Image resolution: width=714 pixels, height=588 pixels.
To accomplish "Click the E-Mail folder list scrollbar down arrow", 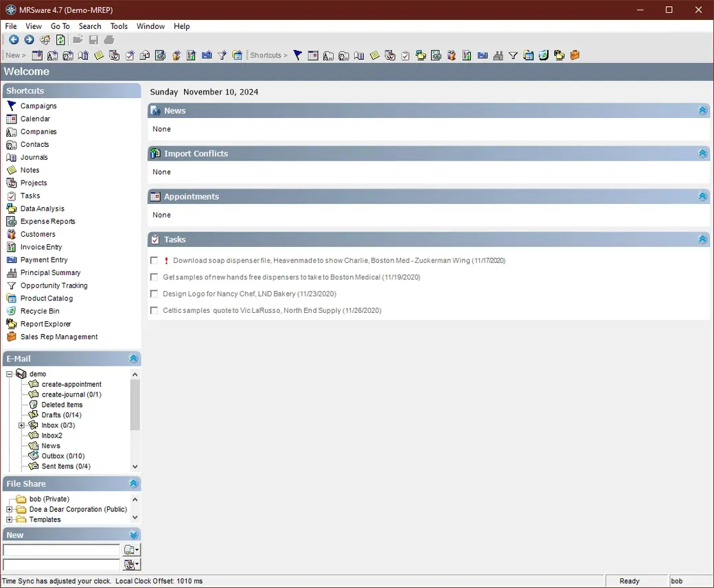I will pyautogui.click(x=135, y=467).
